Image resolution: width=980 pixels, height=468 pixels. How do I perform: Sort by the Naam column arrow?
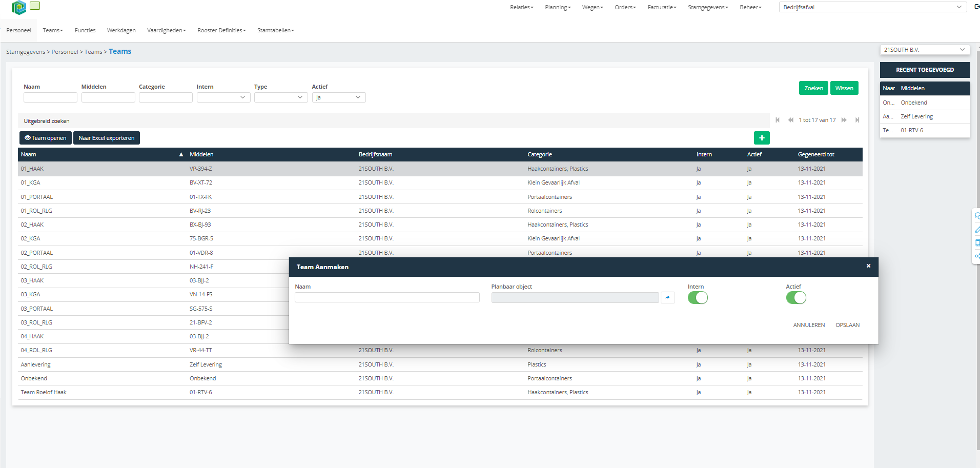(181, 154)
